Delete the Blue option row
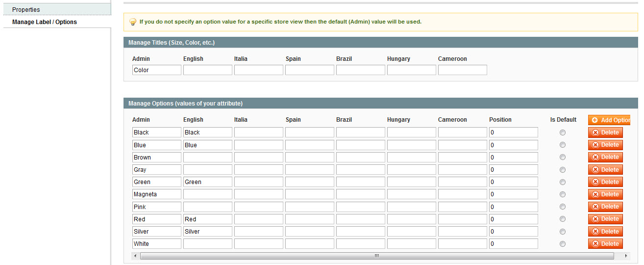The width and height of the screenshot is (644, 265). click(x=605, y=145)
